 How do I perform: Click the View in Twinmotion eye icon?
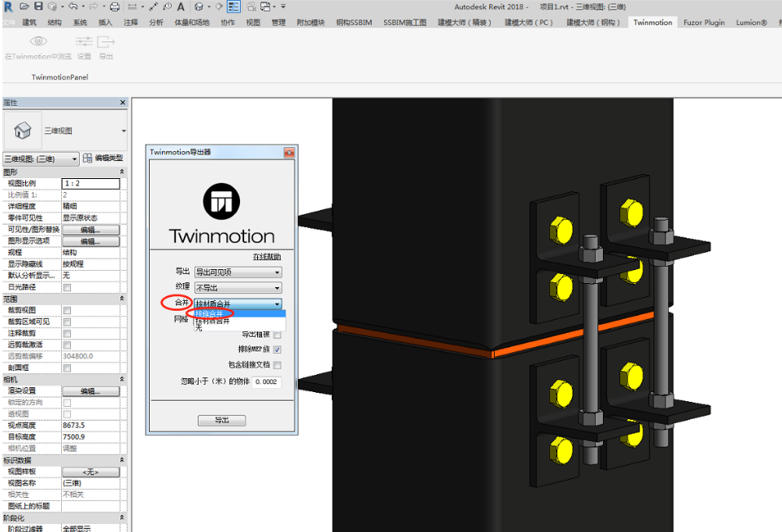38,41
